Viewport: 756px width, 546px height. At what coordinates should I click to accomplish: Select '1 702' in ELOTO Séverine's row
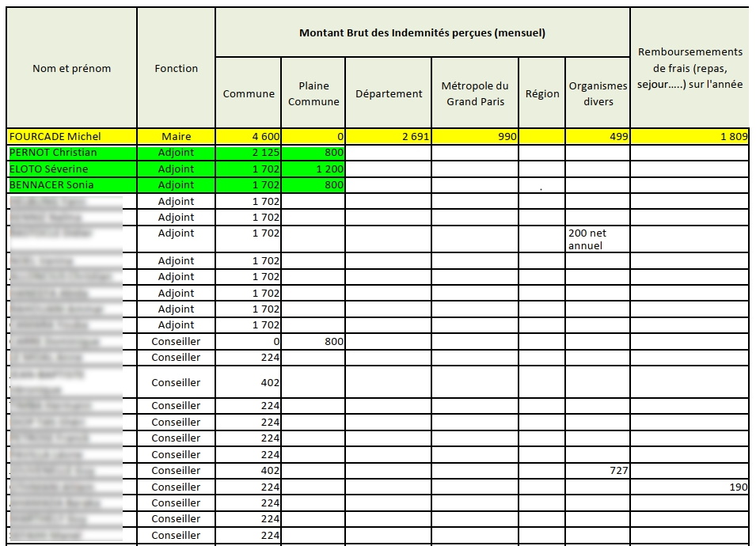click(x=249, y=169)
